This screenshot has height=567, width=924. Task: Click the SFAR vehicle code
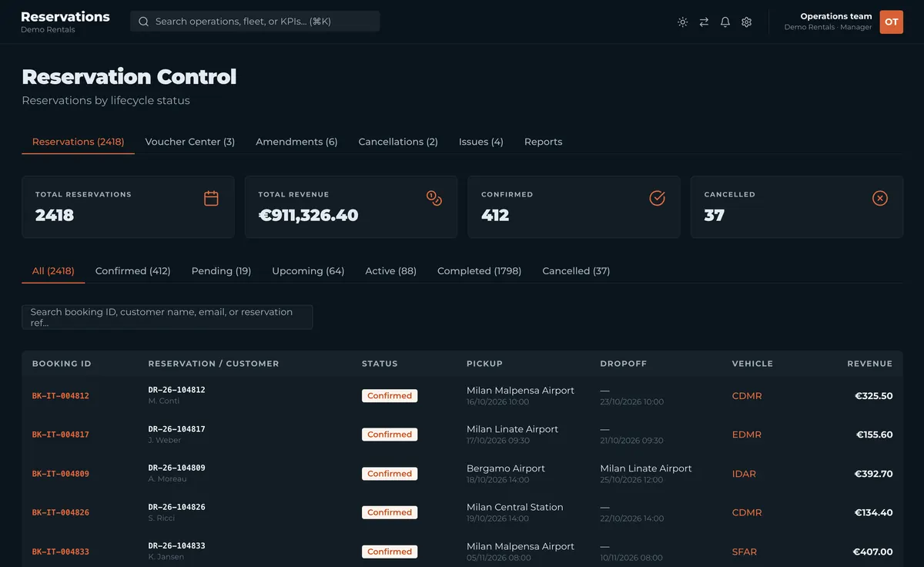744,552
